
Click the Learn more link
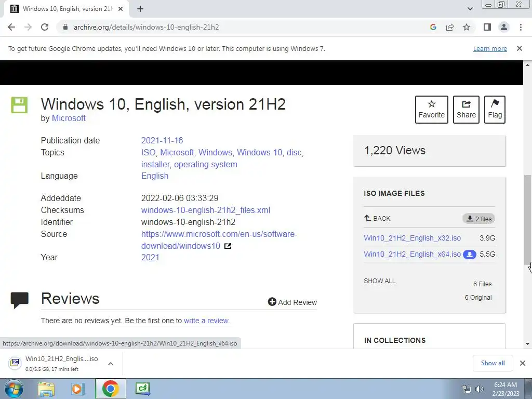click(490, 48)
